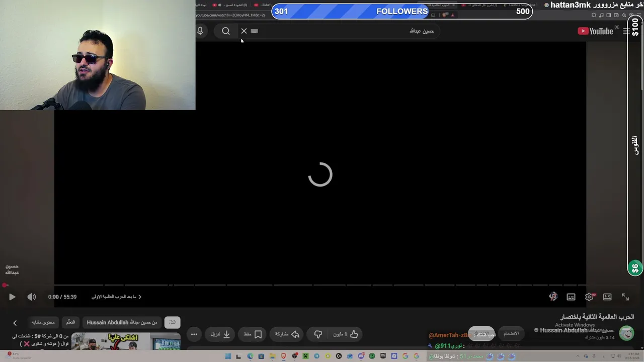This screenshot has width=644, height=362.
Task: Open the Windows Start menu
Action: pyautogui.click(x=228, y=356)
